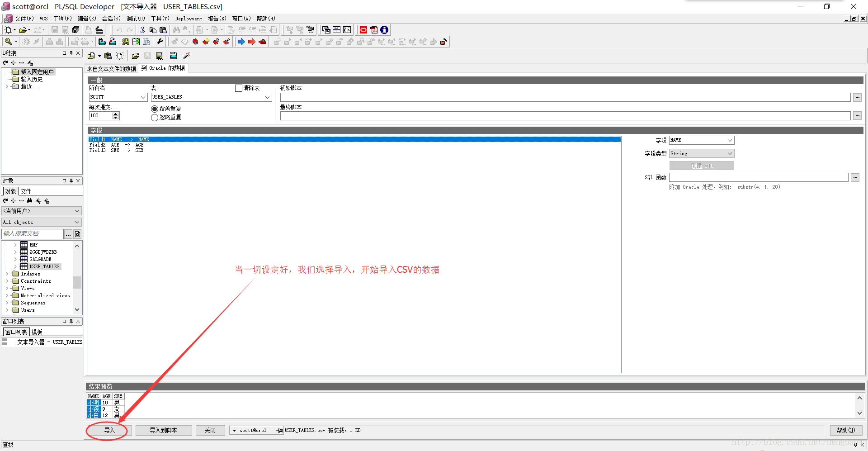Expand the EMP table node

tap(15, 245)
